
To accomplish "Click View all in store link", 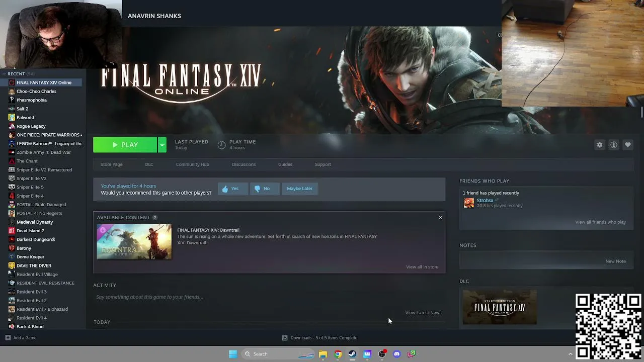I will (x=422, y=267).
